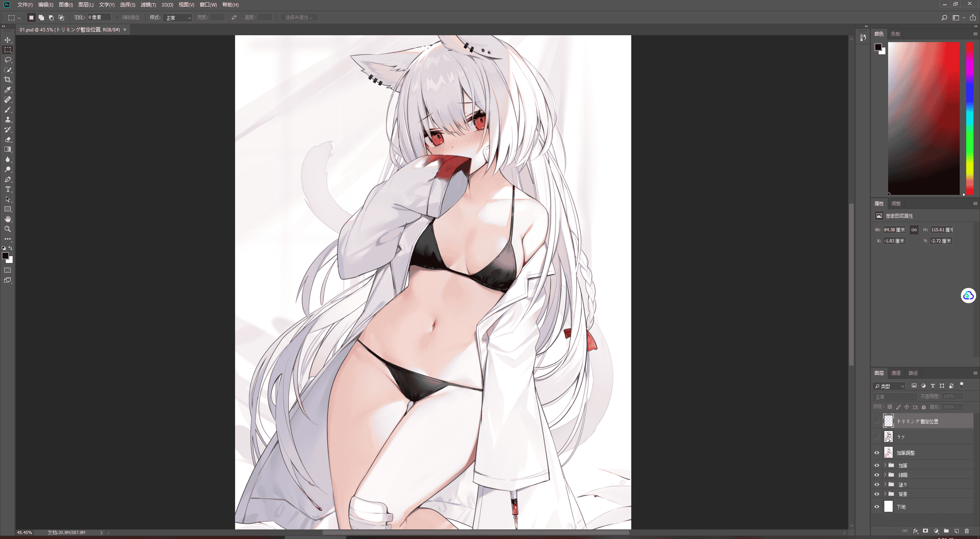The width and height of the screenshot is (980, 539).
Task: Click the hue slider strip
Action: [x=970, y=118]
